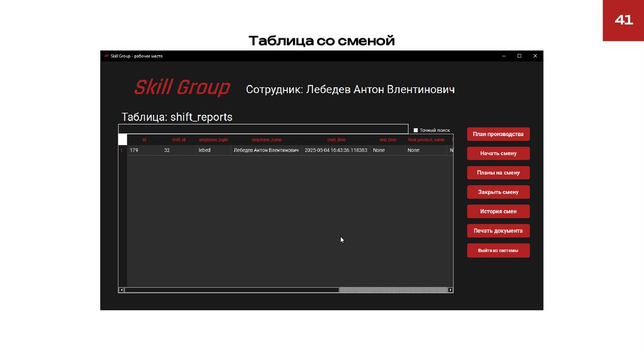
Task: Click the horizontal scrollbar left arrow
Action: tap(121, 290)
